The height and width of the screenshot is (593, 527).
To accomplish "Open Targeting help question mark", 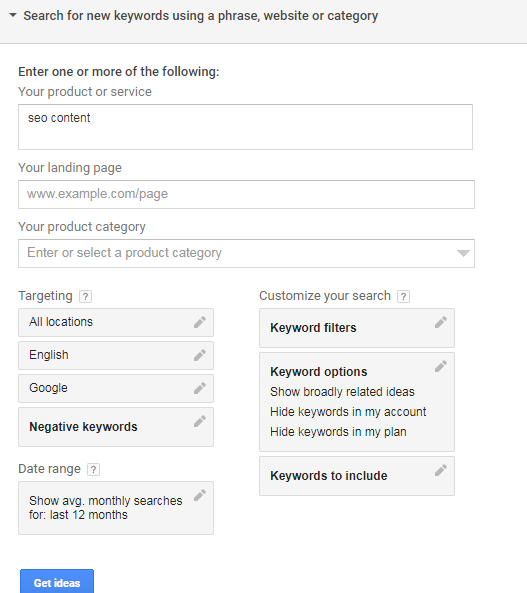I will 86,296.
